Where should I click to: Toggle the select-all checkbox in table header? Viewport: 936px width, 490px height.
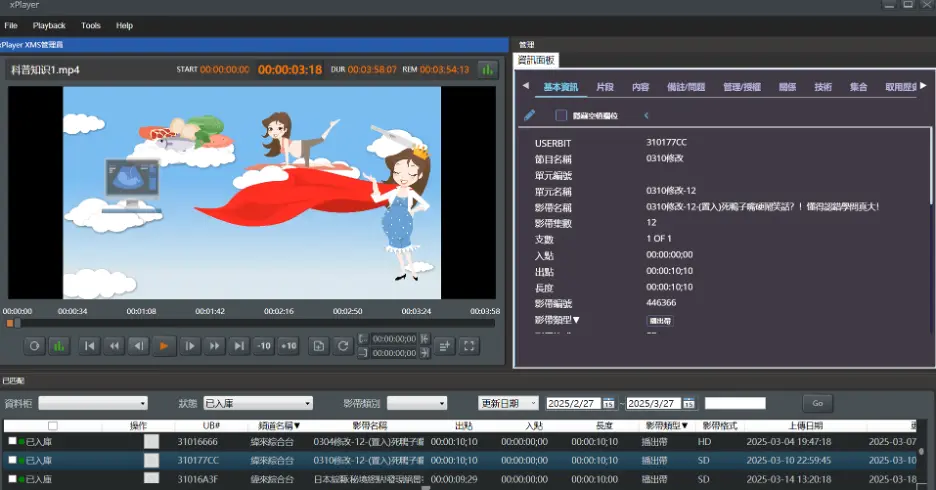point(53,426)
